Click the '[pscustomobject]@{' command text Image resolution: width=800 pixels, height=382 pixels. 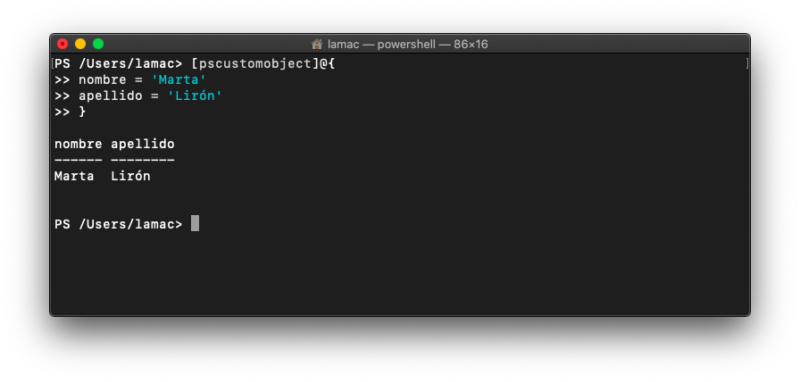[x=263, y=64]
